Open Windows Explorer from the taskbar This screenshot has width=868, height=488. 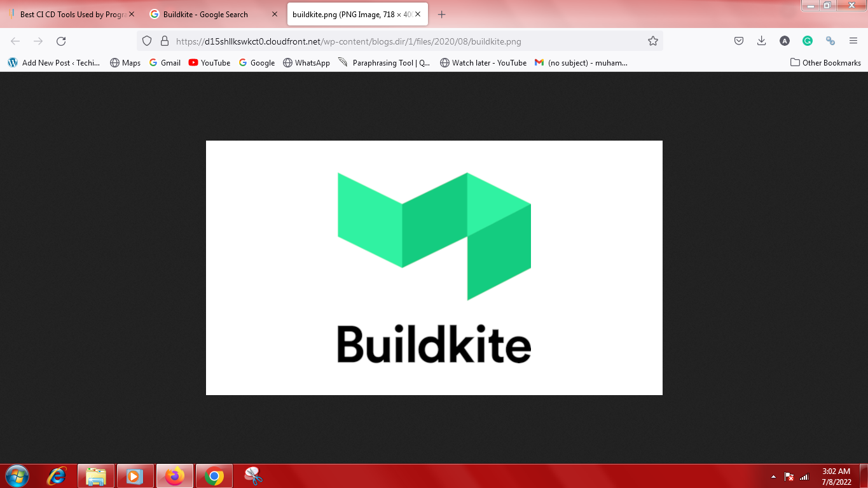click(96, 476)
